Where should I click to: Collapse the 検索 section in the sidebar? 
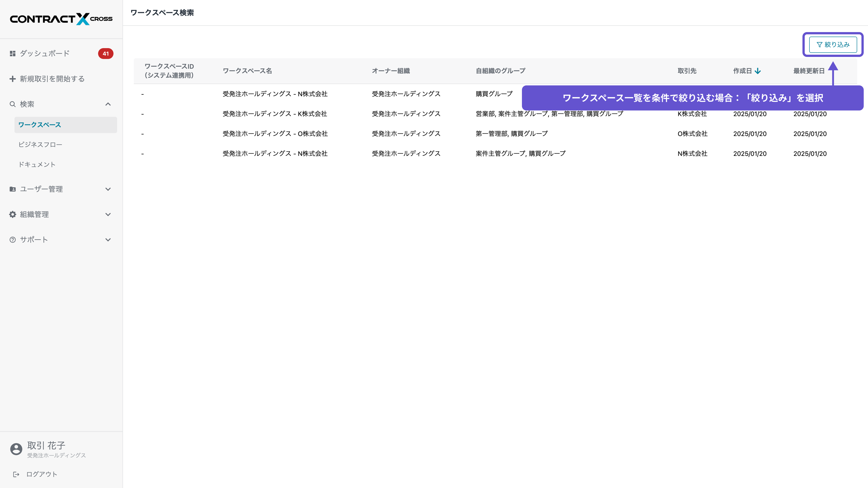(x=108, y=104)
